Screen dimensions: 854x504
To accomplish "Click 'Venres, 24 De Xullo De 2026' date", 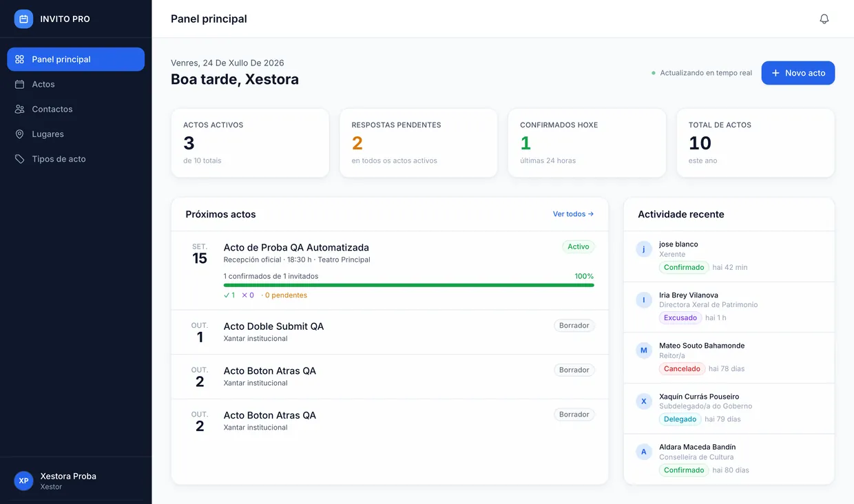I will (x=227, y=63).
